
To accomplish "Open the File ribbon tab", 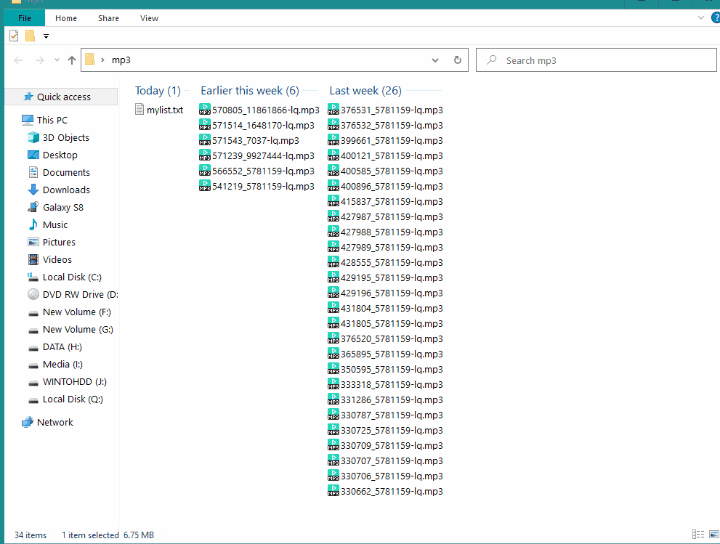I will pyautogui.click(x=24, y=18).
